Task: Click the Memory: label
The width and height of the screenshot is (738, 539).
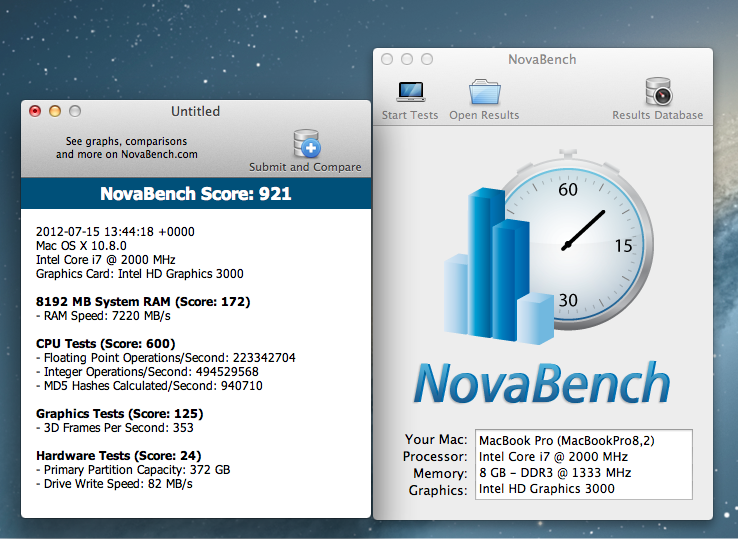Action: (x=440, y=474)
